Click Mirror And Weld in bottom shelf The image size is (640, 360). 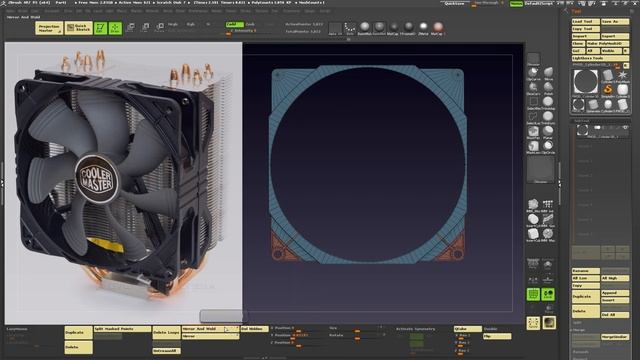tap(210, 329)
